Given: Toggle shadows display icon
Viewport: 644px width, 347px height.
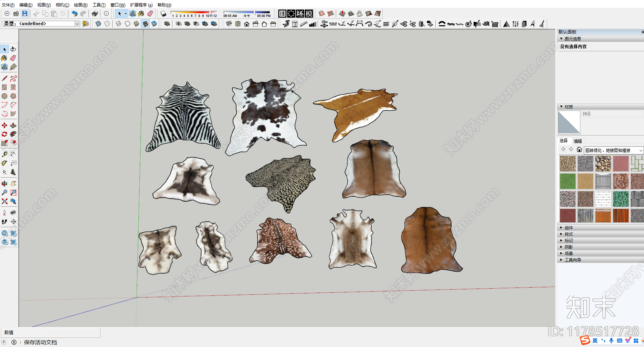Looking at the screenshot, I should point(163,14).
